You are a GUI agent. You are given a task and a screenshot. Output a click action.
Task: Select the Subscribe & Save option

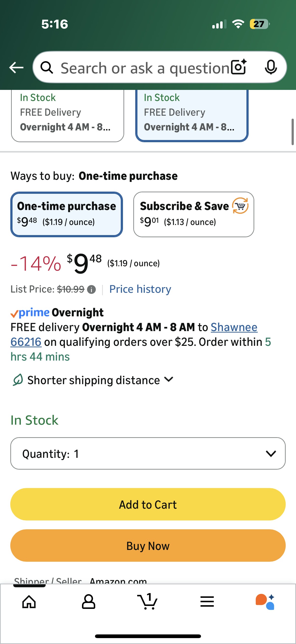[x=194, y=214]
